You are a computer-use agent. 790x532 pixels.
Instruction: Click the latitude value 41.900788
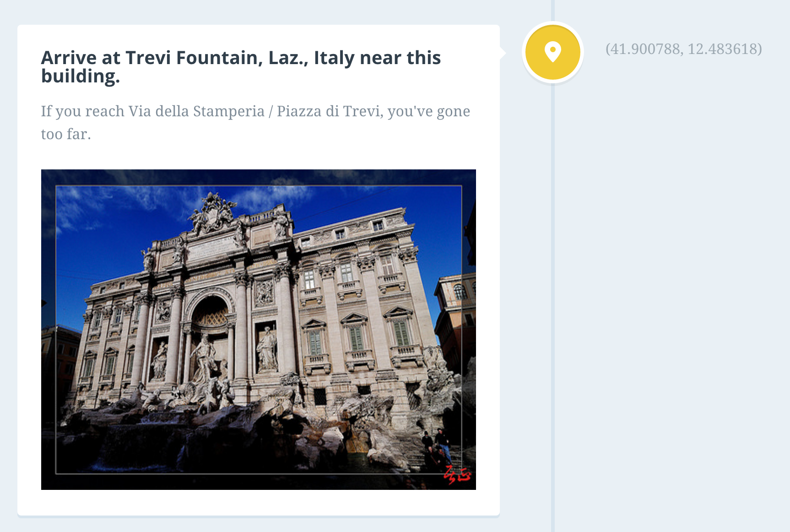[x=645, y=49]
